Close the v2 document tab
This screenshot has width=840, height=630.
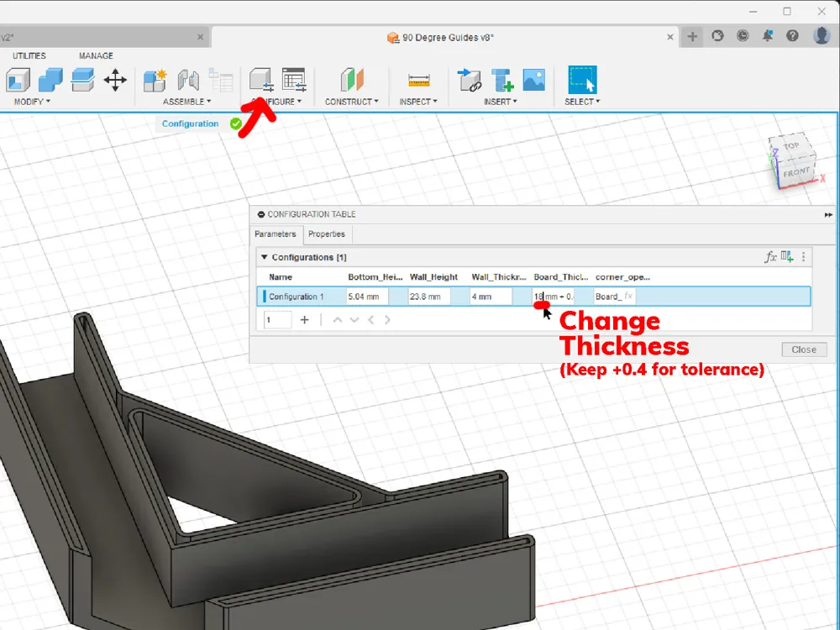coord(200,37)
